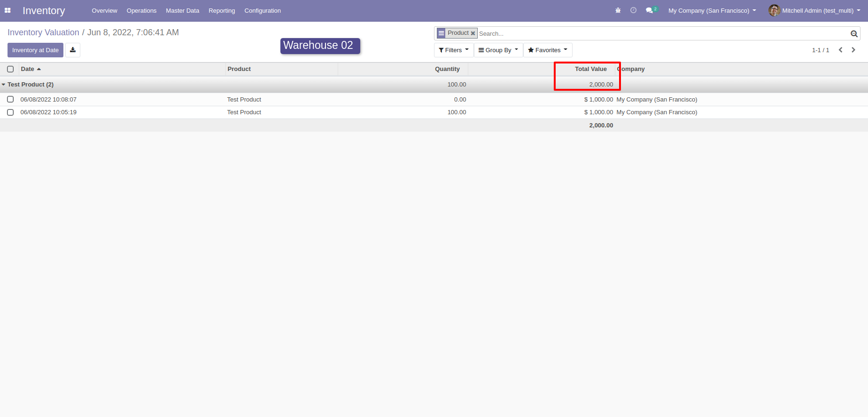This screenshot has width=868, height=417.
Task: Click the Inventory at Date button
Action: (35, 50)
